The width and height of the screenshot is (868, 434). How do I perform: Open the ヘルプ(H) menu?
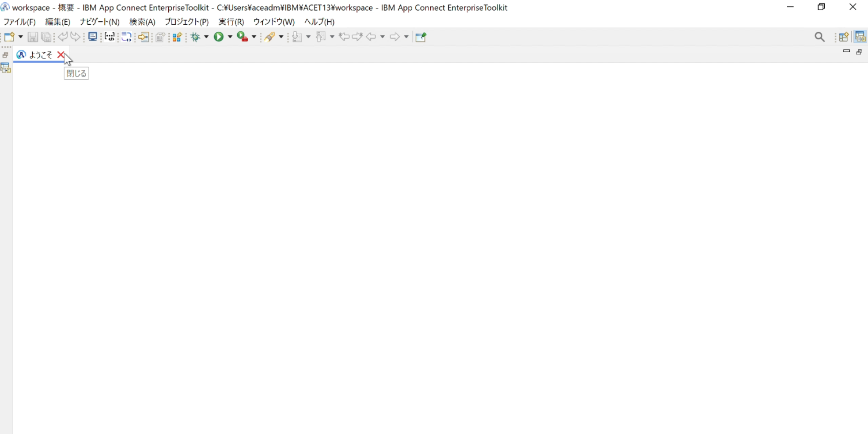pos(319,22)
